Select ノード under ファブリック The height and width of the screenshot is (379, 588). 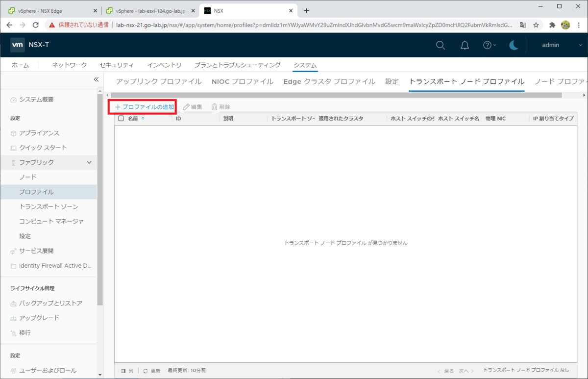(28, 177)
